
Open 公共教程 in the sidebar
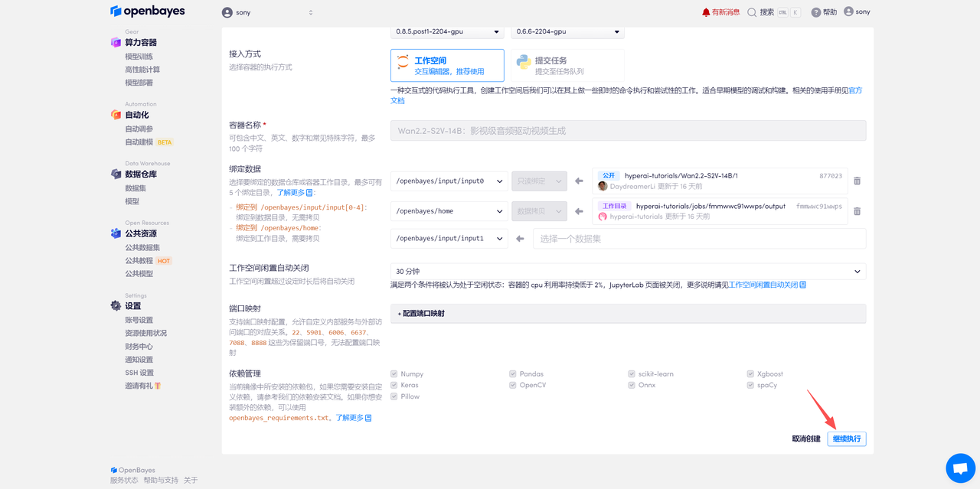(139, 261)
